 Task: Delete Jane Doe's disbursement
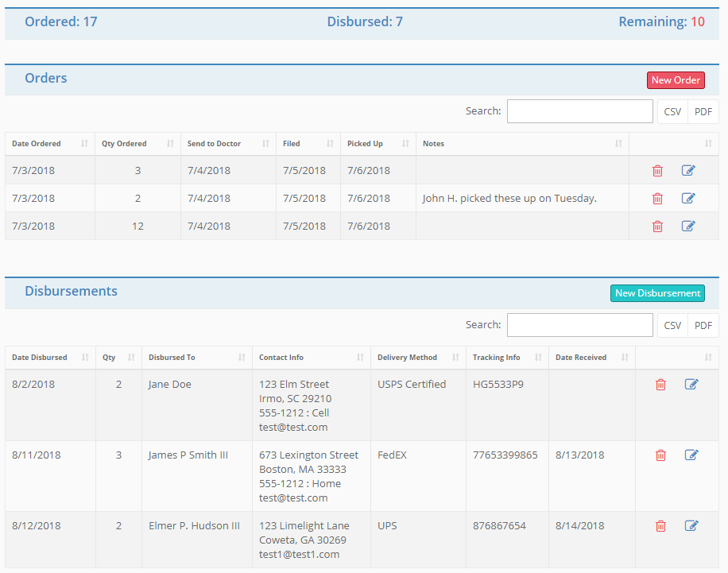[x=660, y=384]
